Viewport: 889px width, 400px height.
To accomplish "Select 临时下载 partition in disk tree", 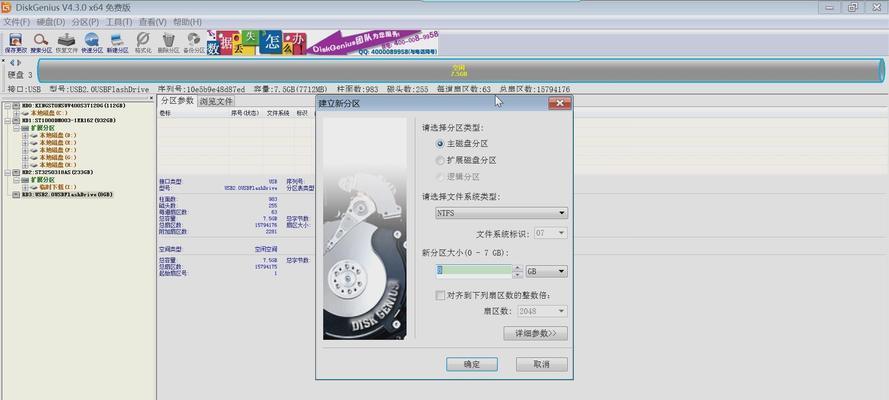I will coord(58,187).
